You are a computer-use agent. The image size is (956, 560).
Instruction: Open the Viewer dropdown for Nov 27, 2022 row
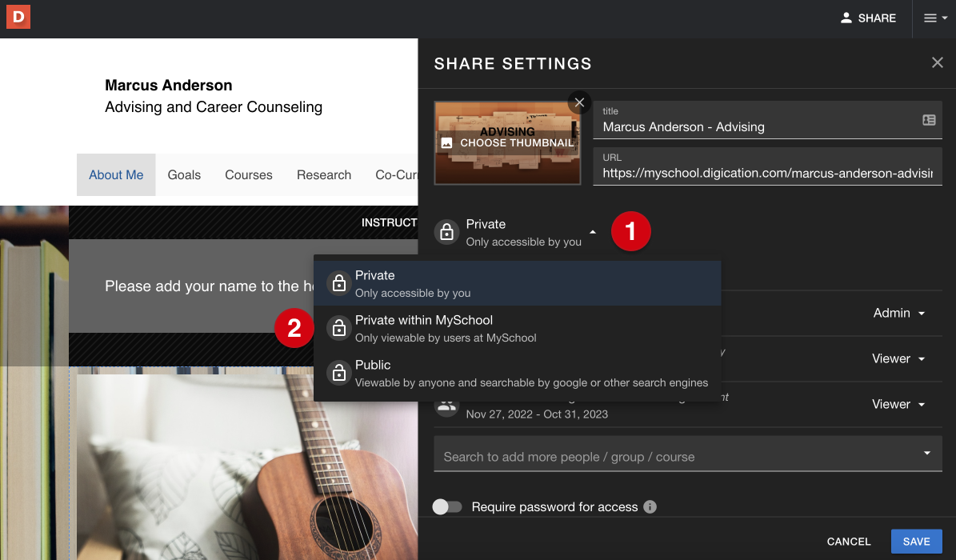pyautogui.click(x=898, y=405)
